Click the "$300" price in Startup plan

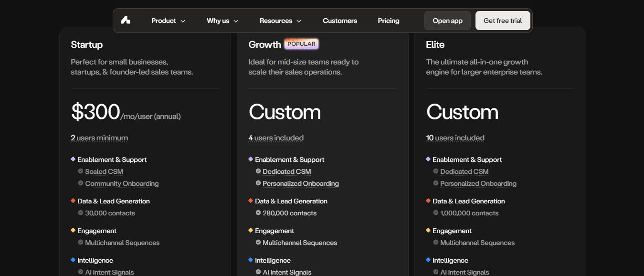[x=95, y=112]
